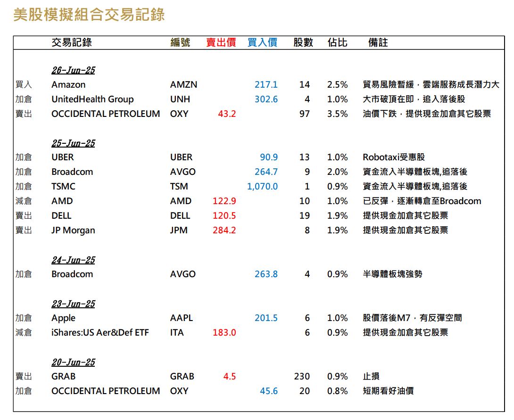Click the TSMC stock name

(63, 186)
